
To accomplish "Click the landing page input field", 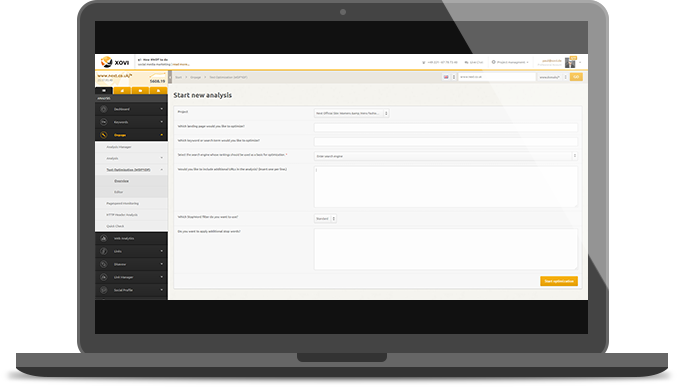I will [x=445, y=128].
